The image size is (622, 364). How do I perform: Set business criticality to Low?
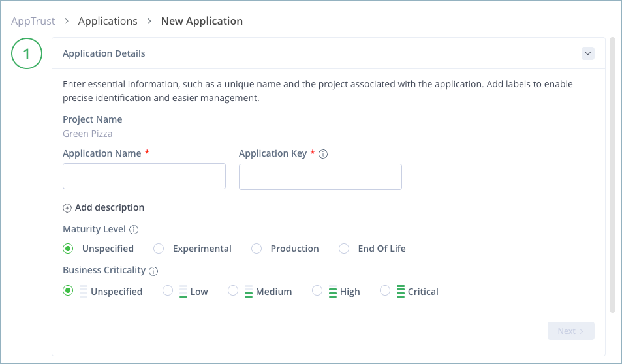point(168,291)
